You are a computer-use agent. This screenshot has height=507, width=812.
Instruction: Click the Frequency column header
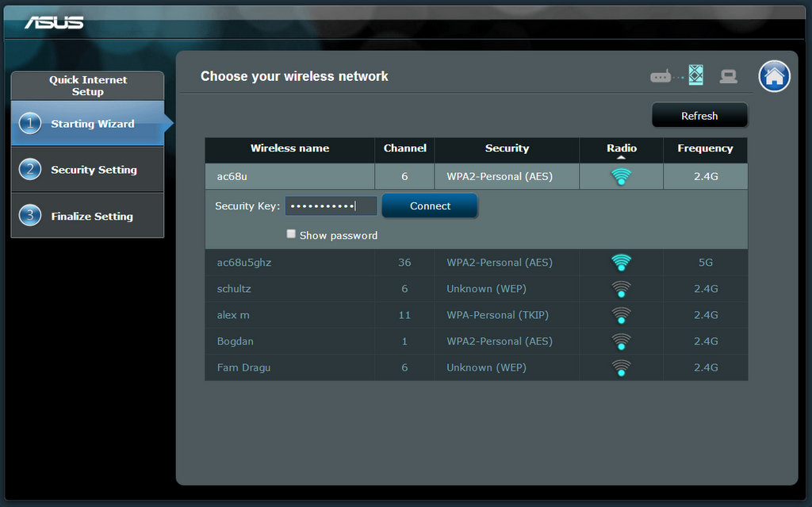coord(705,149)
